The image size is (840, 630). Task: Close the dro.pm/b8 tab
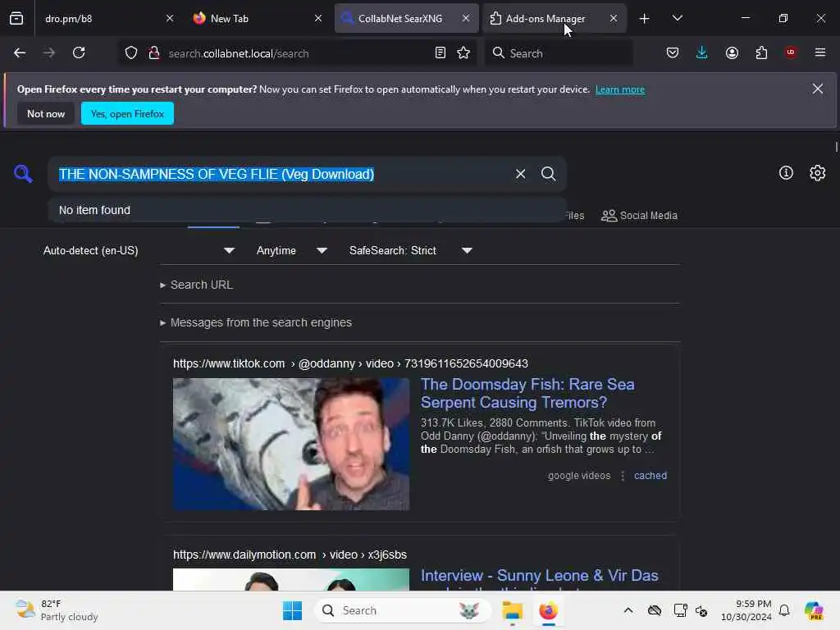pyautogui.click(x=170, y=18)
